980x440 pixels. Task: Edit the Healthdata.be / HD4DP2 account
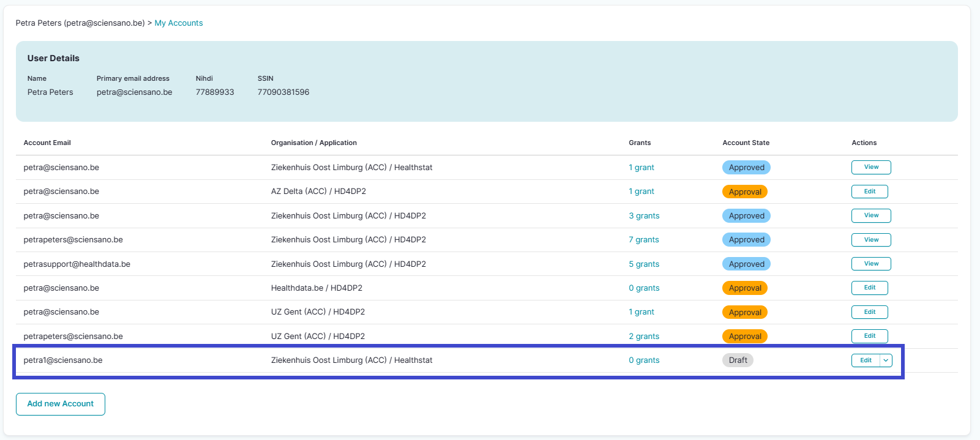pos(869,288)
